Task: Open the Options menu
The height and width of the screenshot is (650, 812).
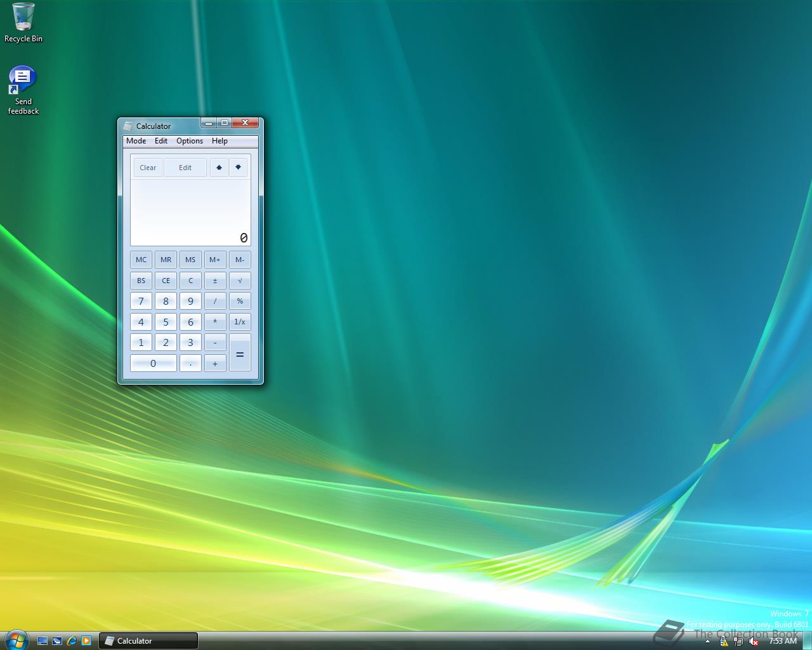Action: point(190,141)
